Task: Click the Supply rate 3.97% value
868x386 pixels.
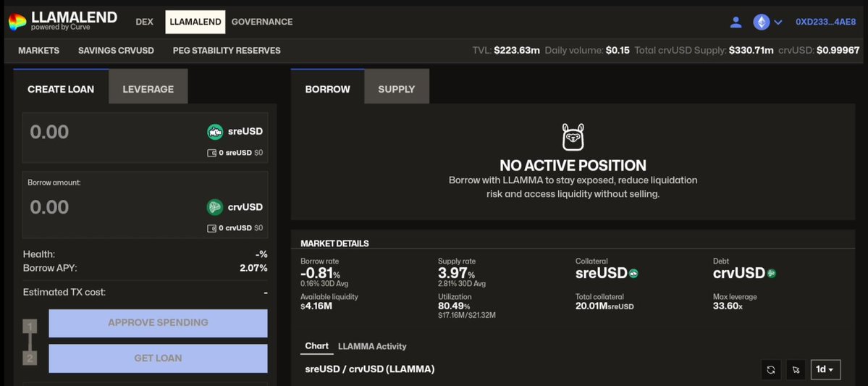Action: [x=456, y=273]
